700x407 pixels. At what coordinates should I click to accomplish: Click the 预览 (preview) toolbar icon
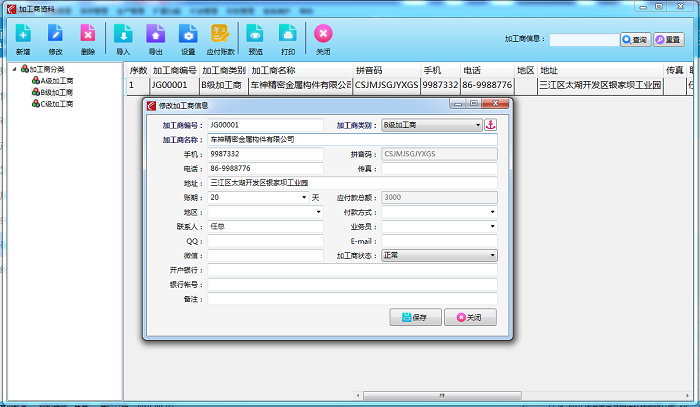tap(255, 39)
